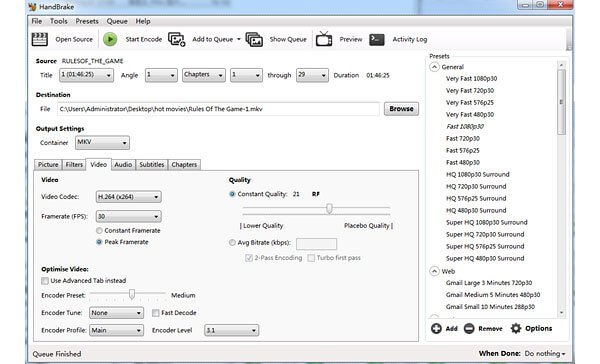Click the Show Queue stacked pictures icon
Screen dimensions: 600x364
(x=254, y=39)
